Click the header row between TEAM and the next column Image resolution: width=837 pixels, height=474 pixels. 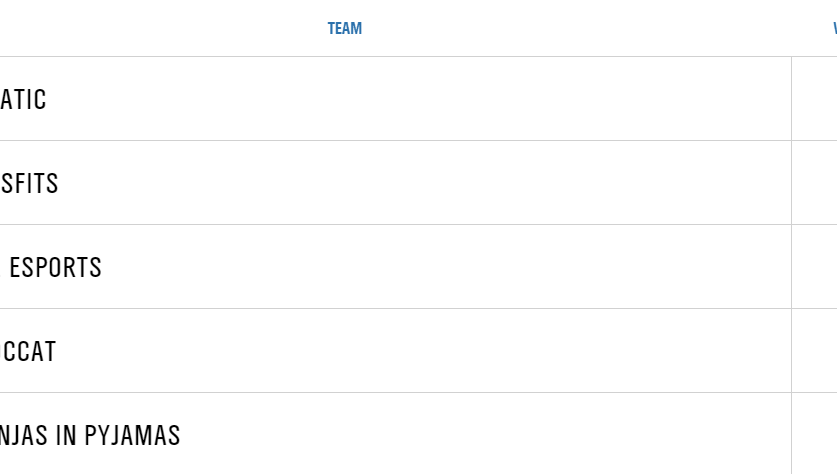(600, 29)
